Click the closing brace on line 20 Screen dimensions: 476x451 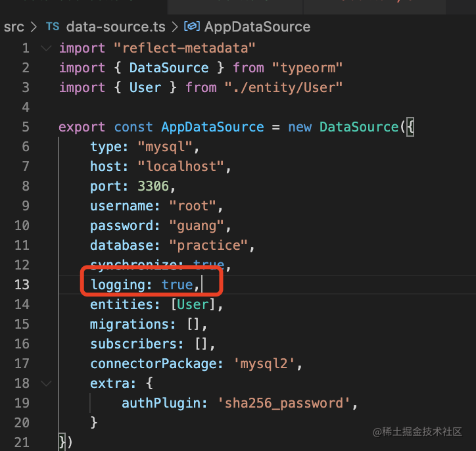click(x=94, y=423)
